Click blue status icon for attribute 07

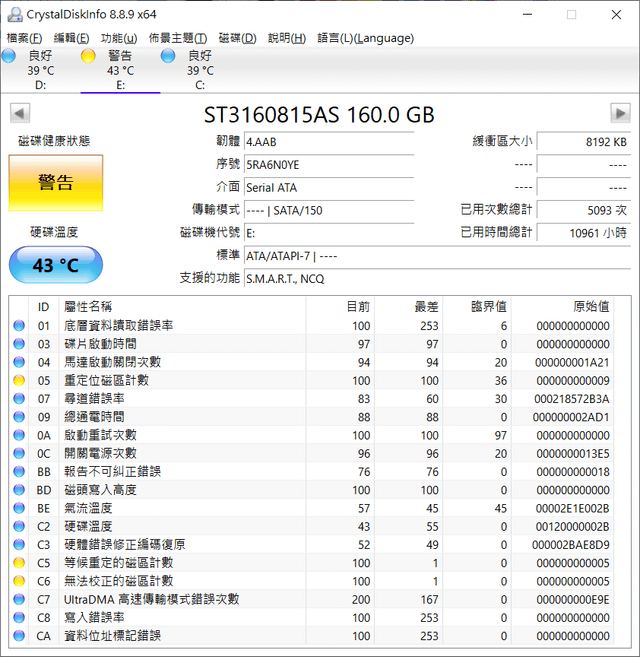tap(19, 398)
